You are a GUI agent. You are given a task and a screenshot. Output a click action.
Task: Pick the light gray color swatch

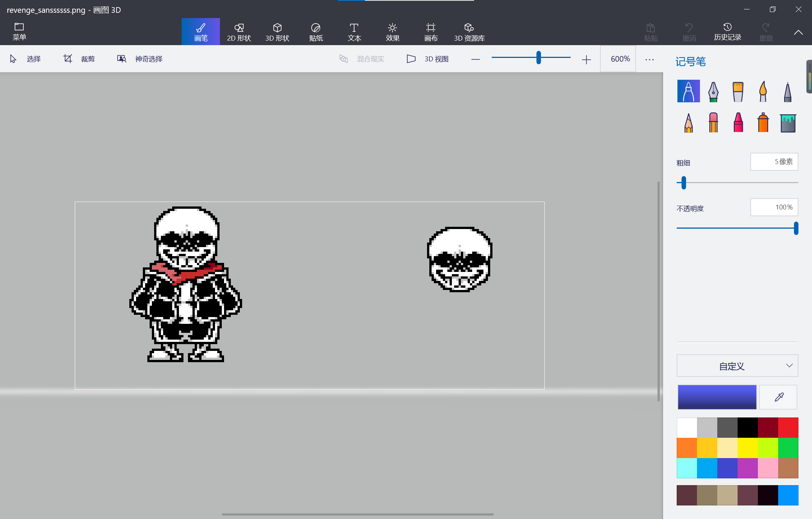707,428
